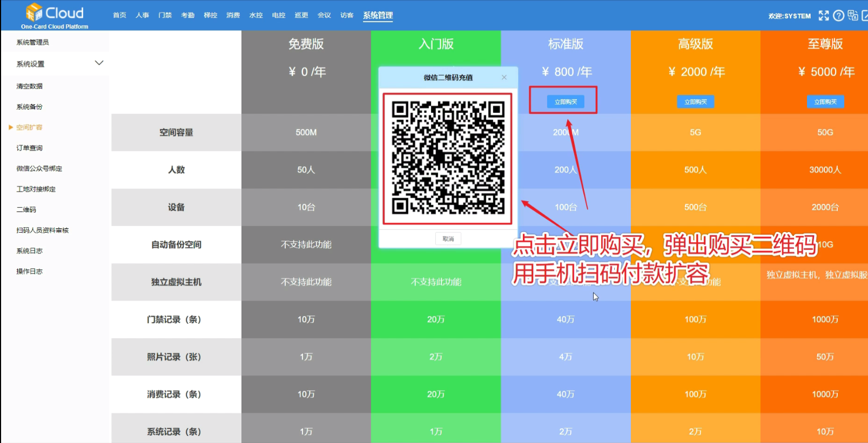This screenshot has height=443, width=868.
Task: Open the 消费 top menu
Action: [x=233, y=15]
